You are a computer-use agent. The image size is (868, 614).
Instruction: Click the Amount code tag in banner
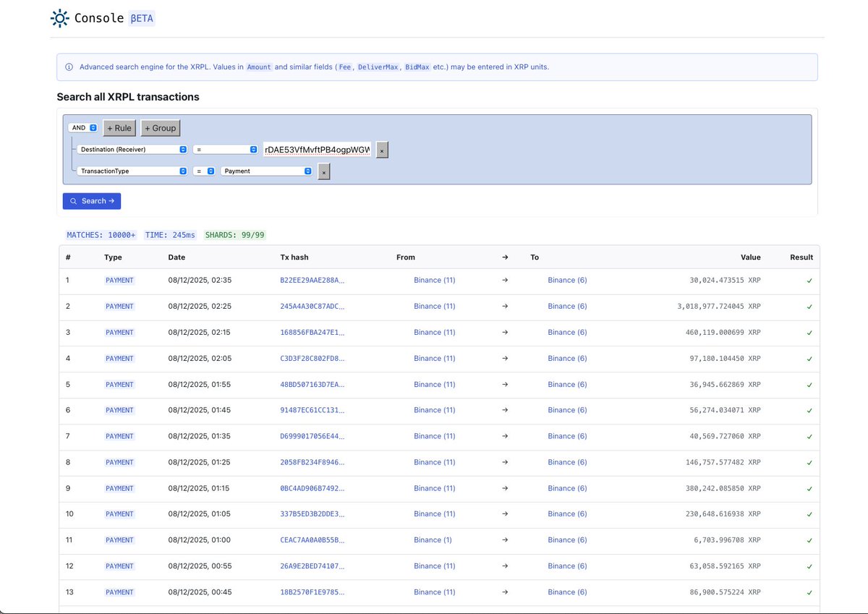click(259, 67)
